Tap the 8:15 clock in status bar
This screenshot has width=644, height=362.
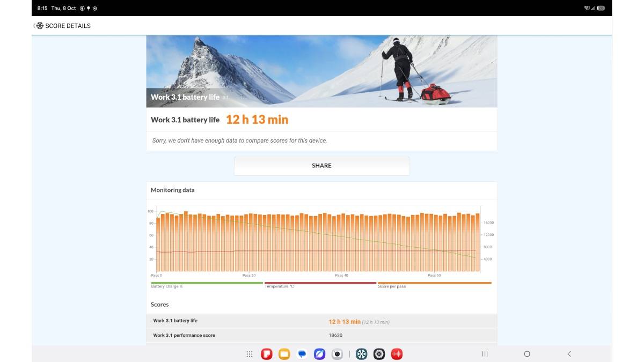tap(42, 9)
